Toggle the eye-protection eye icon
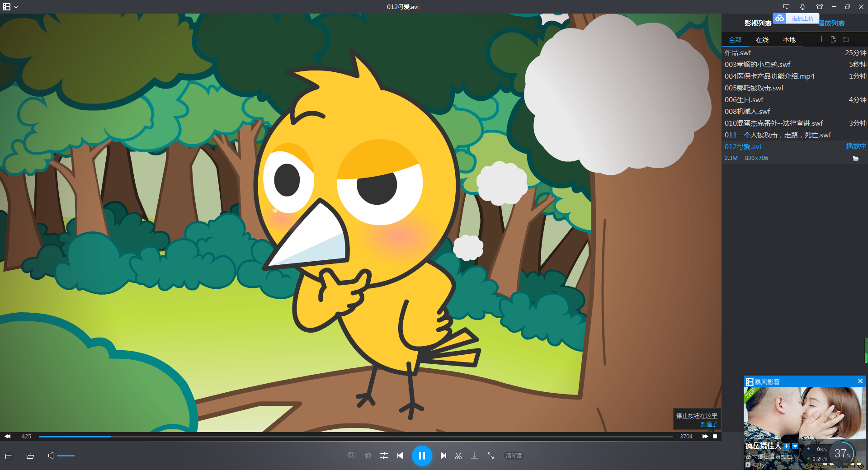Image resolution: width=868 pixels, height=470 pixels. tap(351, 455)
